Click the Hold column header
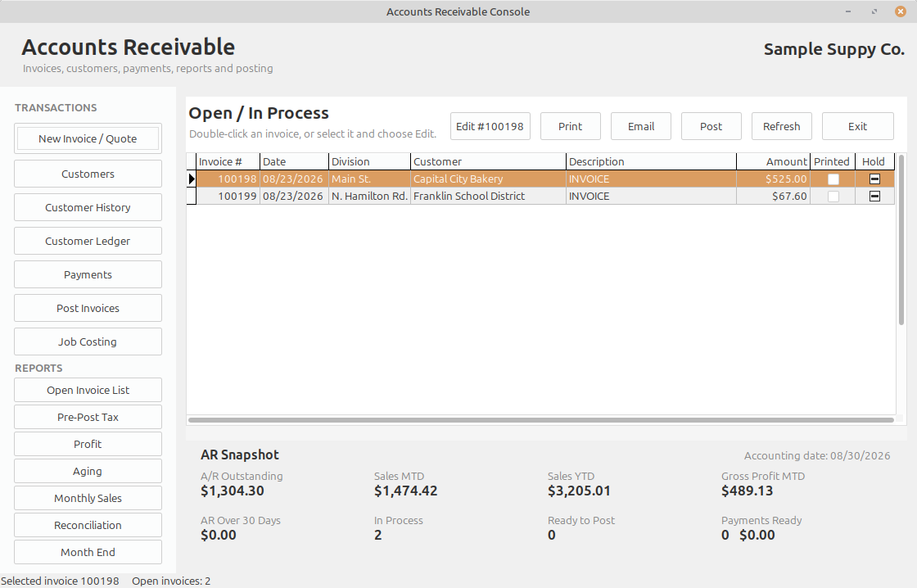The height and width of the screenshot is (588, 917). click(x=874, y=161)
